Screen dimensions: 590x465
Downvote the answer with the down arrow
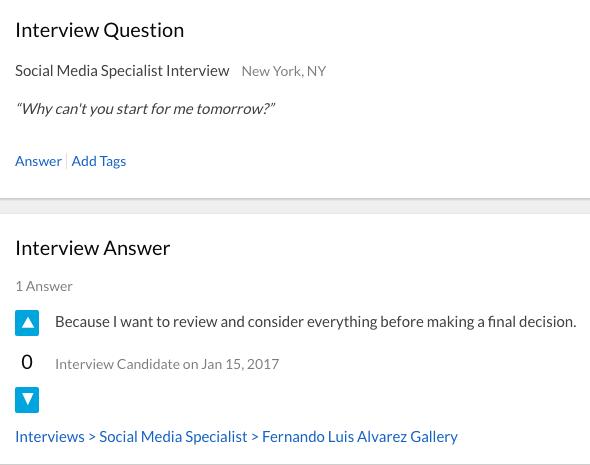pos(27,400)
